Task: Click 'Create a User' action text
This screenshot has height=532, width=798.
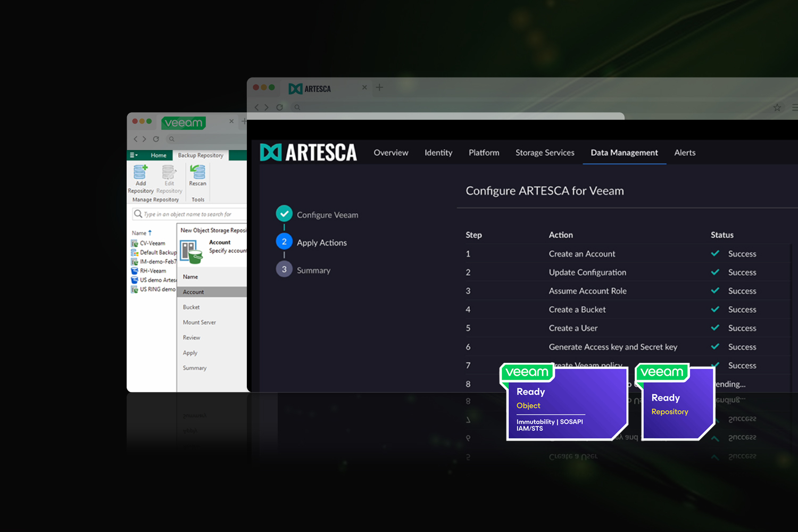Action: click(x=573, y=328)
